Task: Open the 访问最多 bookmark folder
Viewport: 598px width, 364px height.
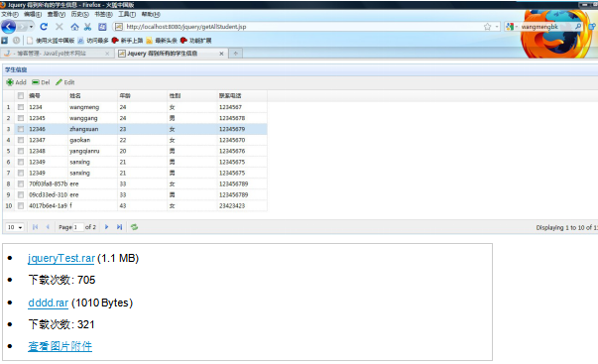Action: (93, 41)
